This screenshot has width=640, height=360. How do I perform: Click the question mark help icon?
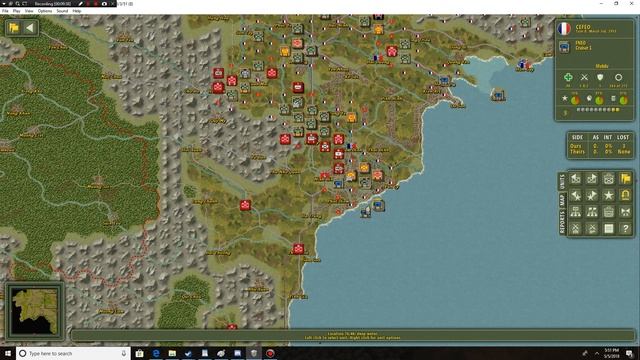(x=625, y=229)
